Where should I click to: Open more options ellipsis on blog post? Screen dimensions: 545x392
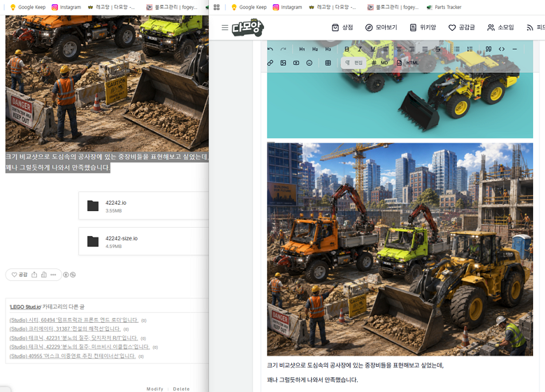point(53,275)
